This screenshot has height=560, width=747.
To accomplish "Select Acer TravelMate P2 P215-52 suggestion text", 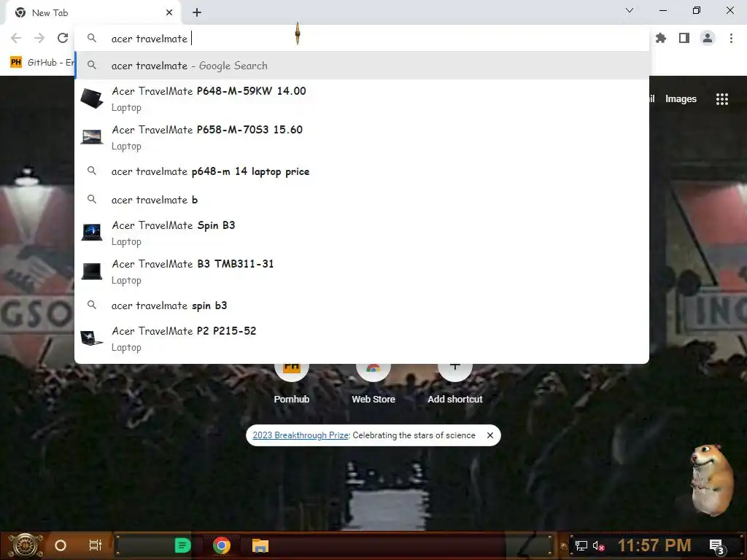I will click(x=183, y=331).
